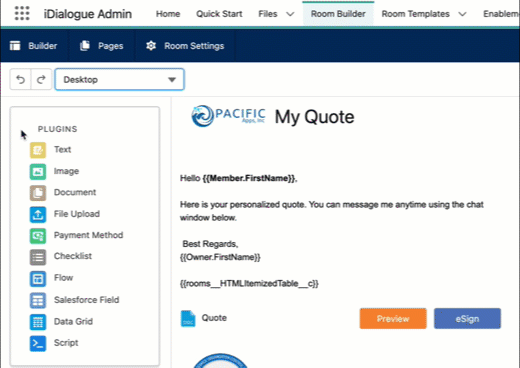
Task: Click the Pages stacked-sheets icon
Action: pyautogui.click(x=85, y=46)
